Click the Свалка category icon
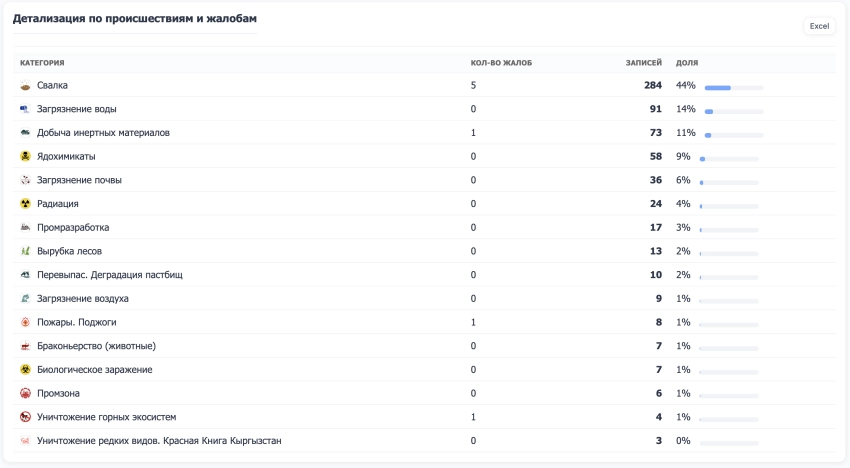 (25, 86)
